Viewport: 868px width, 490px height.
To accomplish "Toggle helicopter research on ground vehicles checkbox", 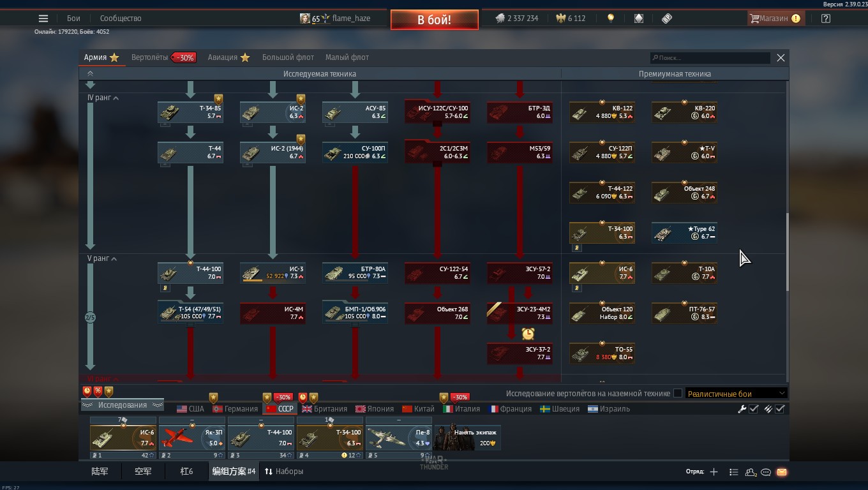I will coord(678,394).
